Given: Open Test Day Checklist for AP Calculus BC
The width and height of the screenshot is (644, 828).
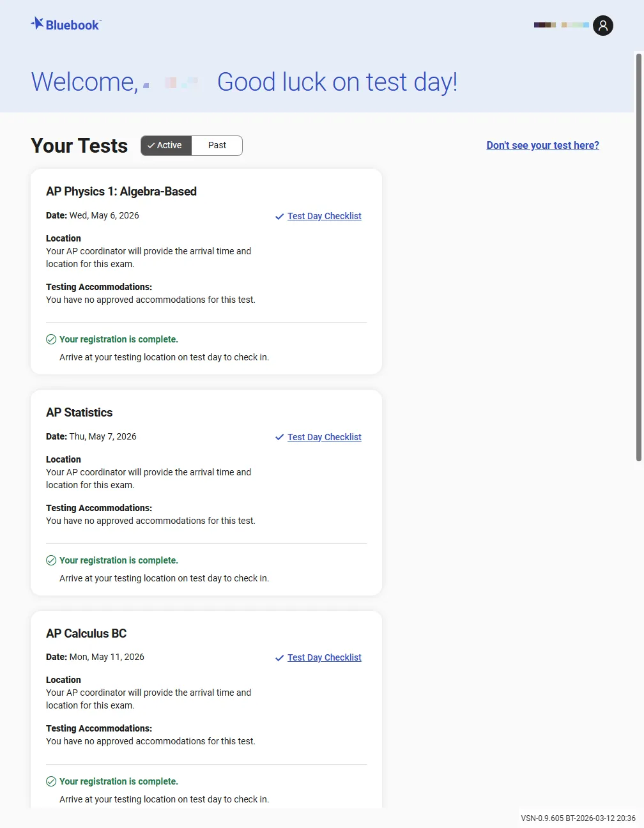Looking at the screenshot, I should (x=324, y=658).
